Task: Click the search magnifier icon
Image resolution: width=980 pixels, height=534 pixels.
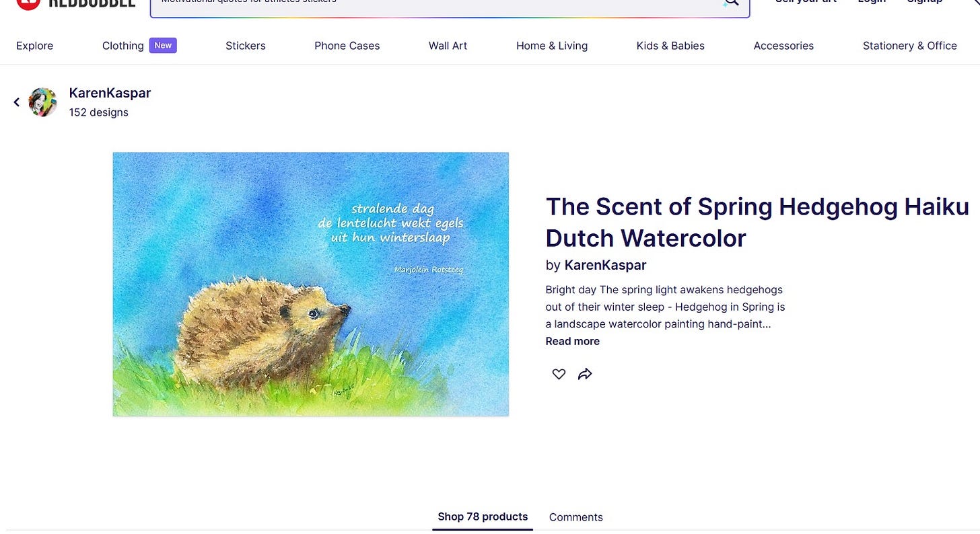Action: click(x=731, y=3)
